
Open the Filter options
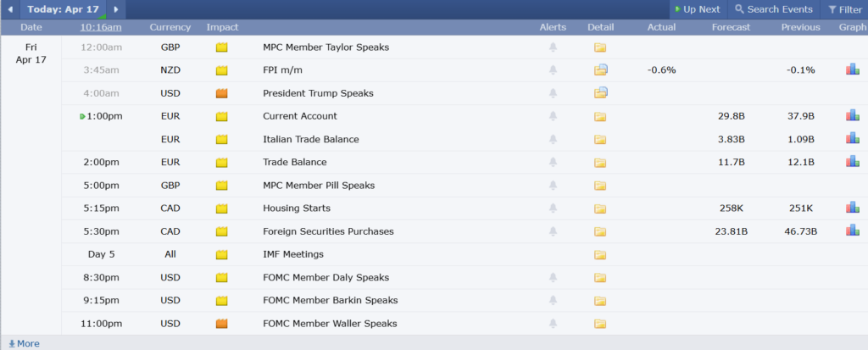tap(844, 9)
